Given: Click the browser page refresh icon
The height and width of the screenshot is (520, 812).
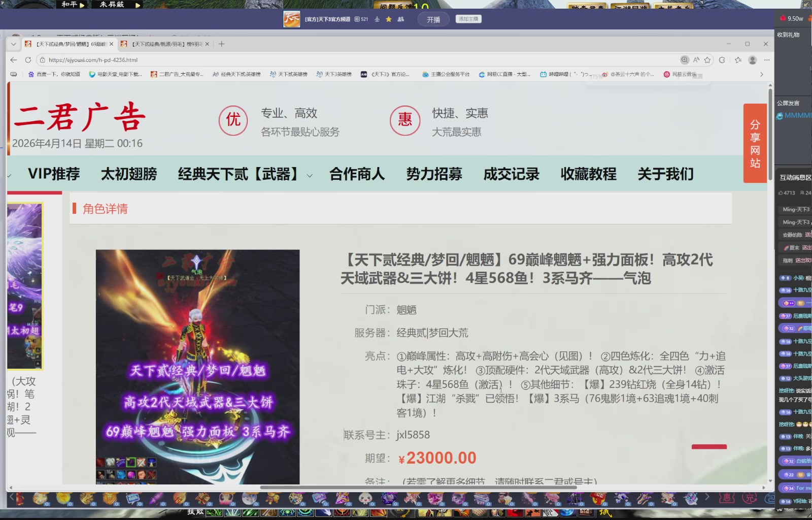Looking at the screenshot, I should [27, 59].
